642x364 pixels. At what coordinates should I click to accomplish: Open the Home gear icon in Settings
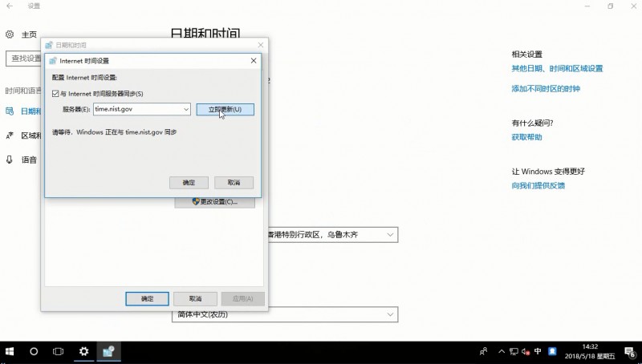[x=10, y=34]
